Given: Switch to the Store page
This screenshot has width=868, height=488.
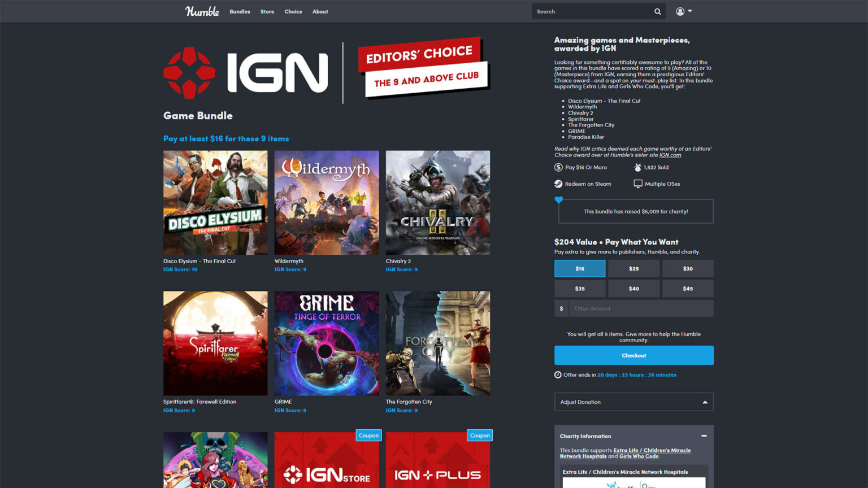Looking at the screenshot, I should coord(267,11).
